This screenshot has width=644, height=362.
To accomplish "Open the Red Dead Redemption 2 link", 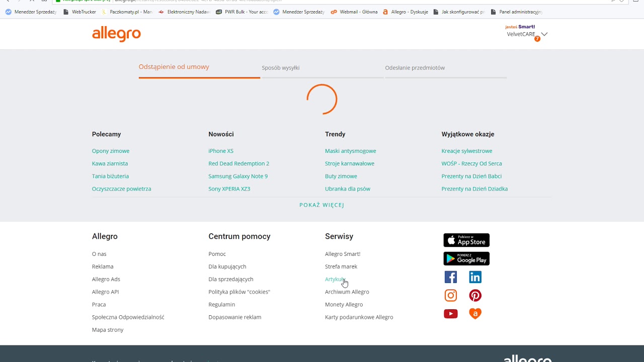I will pyautogui.click(x=239, y=163).
